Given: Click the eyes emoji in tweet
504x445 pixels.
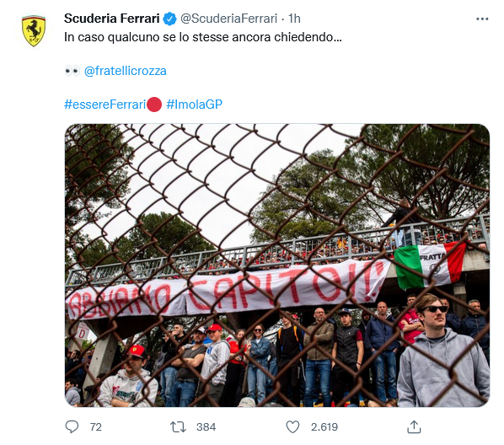Looking at the screenshot, I should point(72,71).
